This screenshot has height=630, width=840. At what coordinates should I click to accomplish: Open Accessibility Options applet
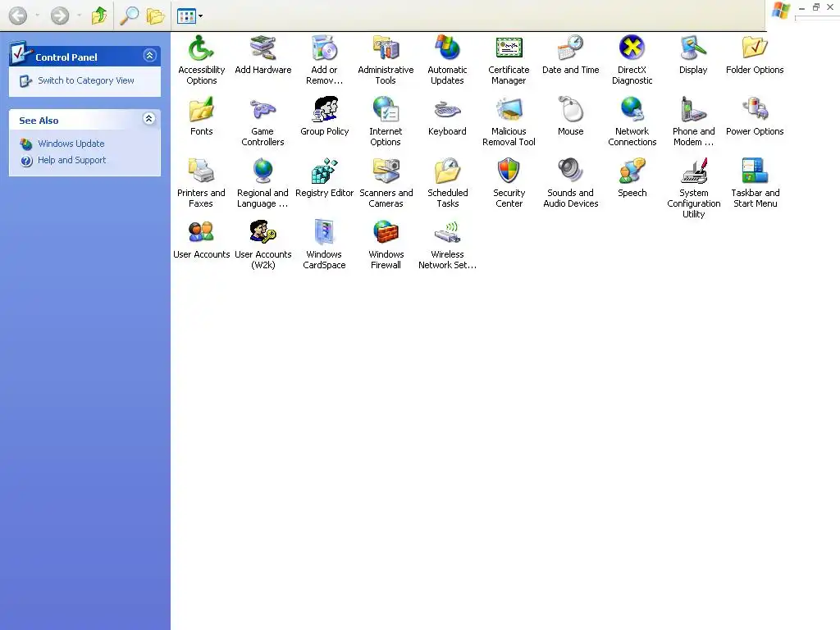point(202,48)
